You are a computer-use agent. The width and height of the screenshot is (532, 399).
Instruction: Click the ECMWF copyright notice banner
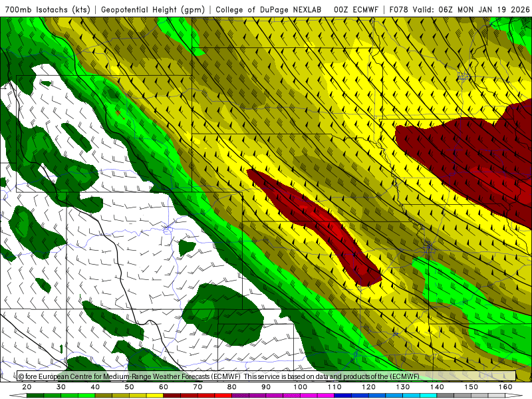[267, 376]
